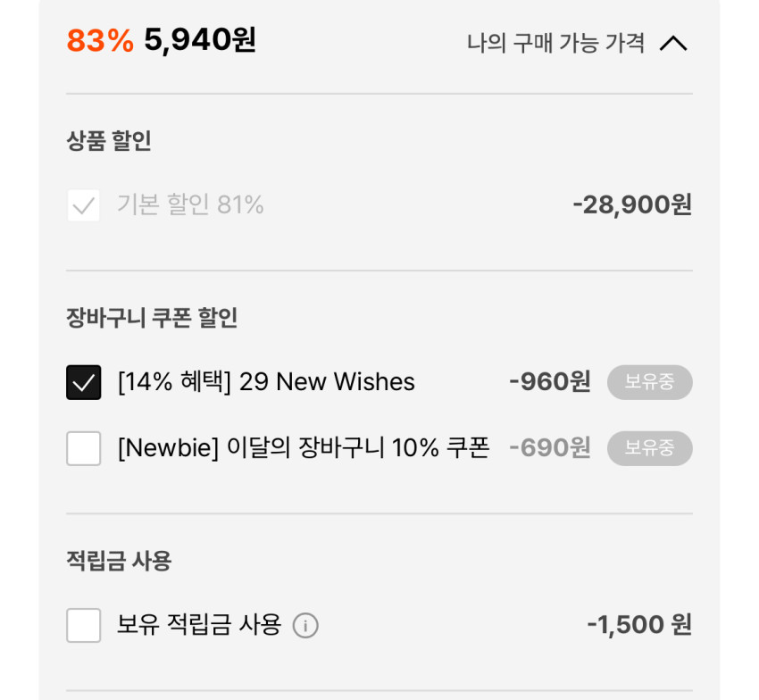
Task: Select '[Newbie] 이달의 장바구니 10% 쿠폰' label
Action: click(304, 448)
